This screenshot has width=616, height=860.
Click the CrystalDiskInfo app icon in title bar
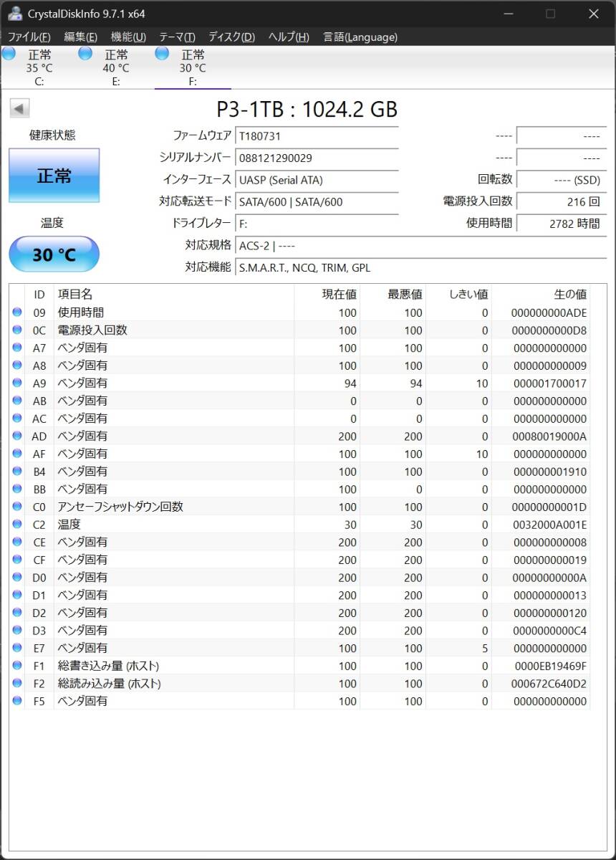tap(14, 14)
